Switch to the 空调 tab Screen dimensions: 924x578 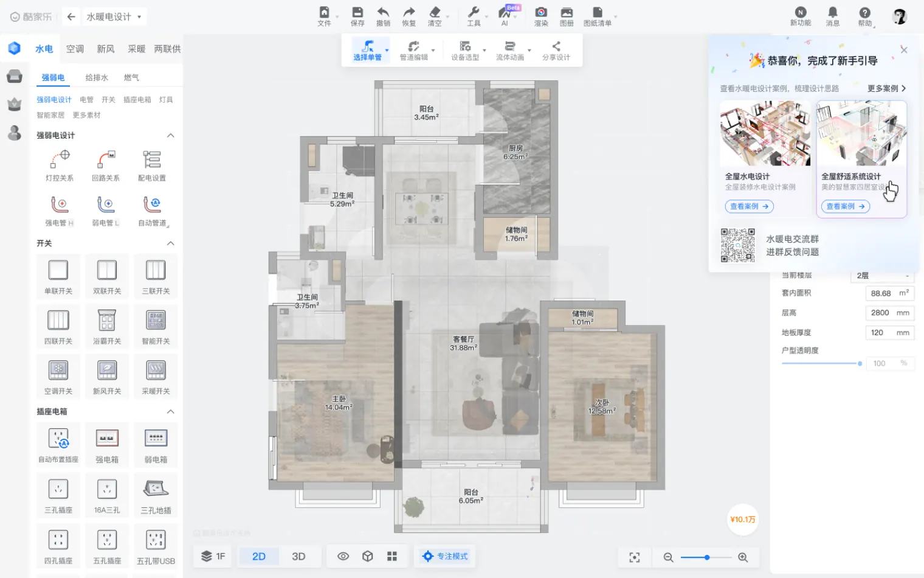pyautogui.click(x=75, y=49)
